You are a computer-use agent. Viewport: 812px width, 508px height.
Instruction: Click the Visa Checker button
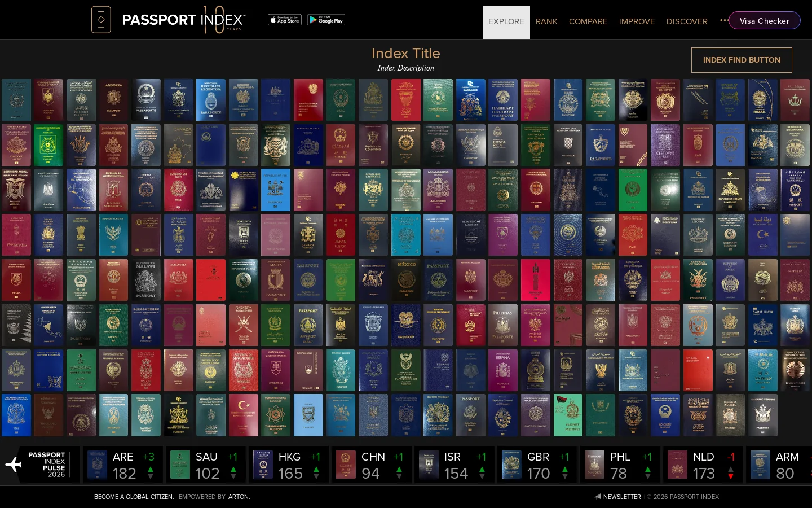765,20
